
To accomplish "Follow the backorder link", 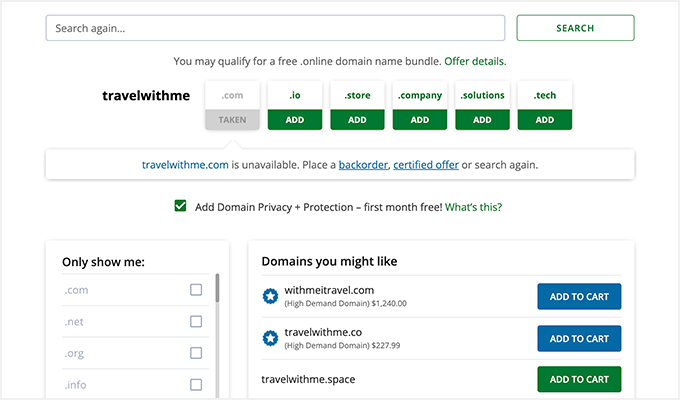I will pos(362,164).
